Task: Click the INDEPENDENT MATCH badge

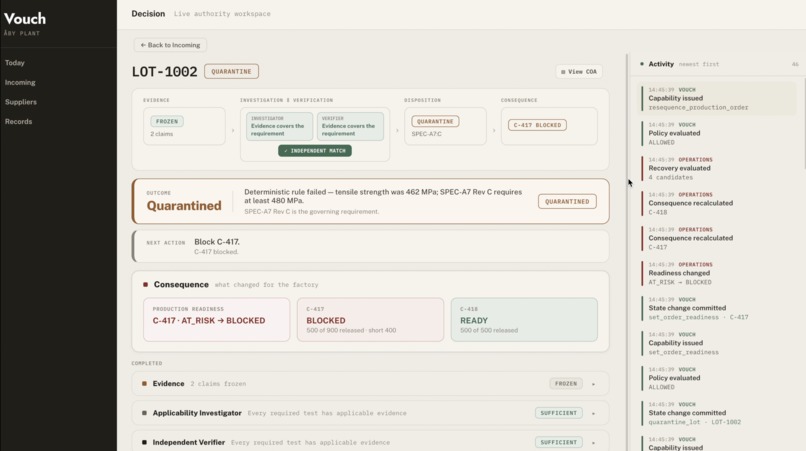Action: pos(315,151)
